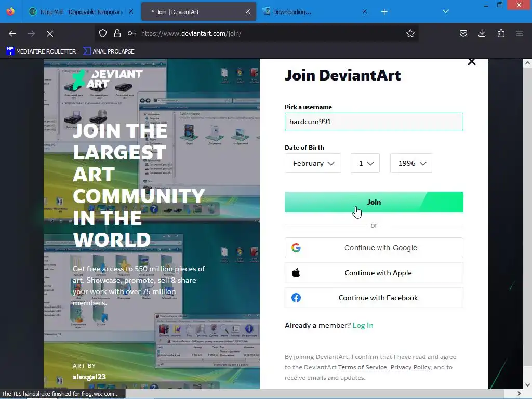
Task: Click the Google logo icon
Action: (296, 248)
